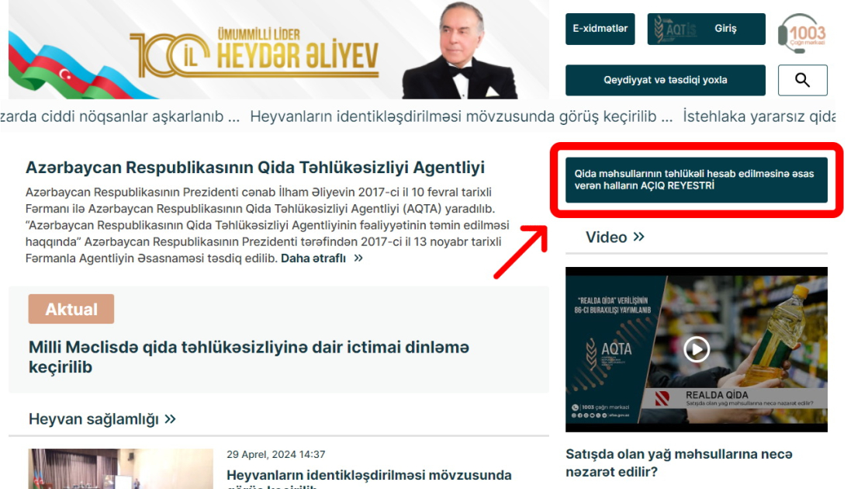Click the search magnifier icon button
This screenshot has width=868, height=489.
pyautogui.click(x=802, y=80)
